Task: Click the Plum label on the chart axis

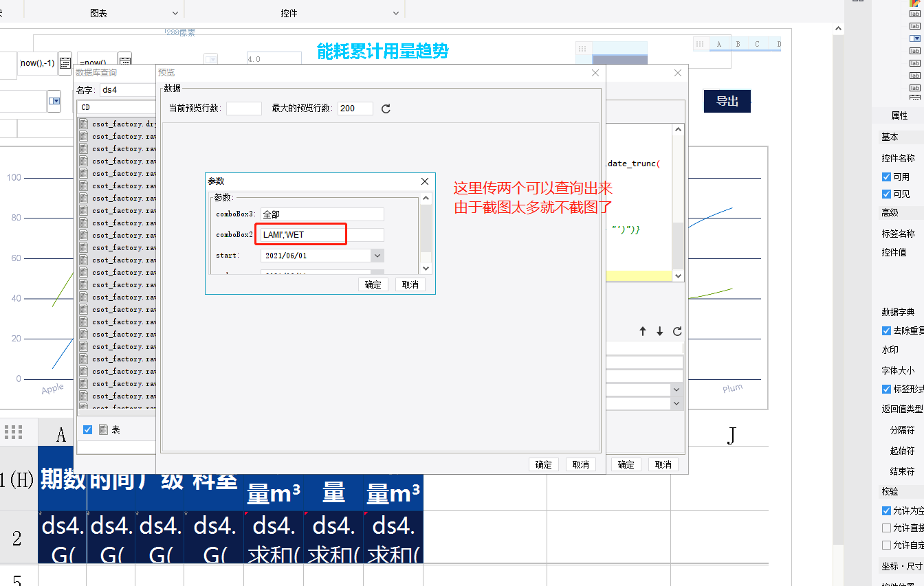Action: click(733, 388)
